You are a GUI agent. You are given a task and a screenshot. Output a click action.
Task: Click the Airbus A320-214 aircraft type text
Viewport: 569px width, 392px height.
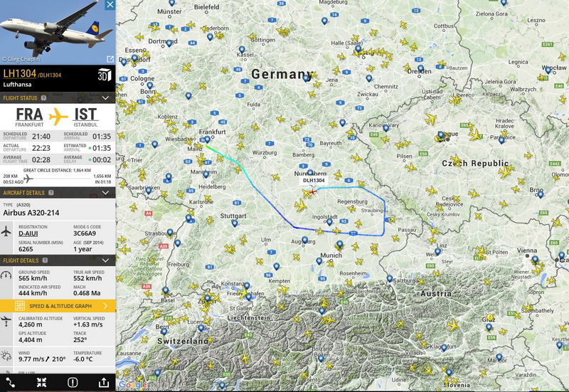31,213
